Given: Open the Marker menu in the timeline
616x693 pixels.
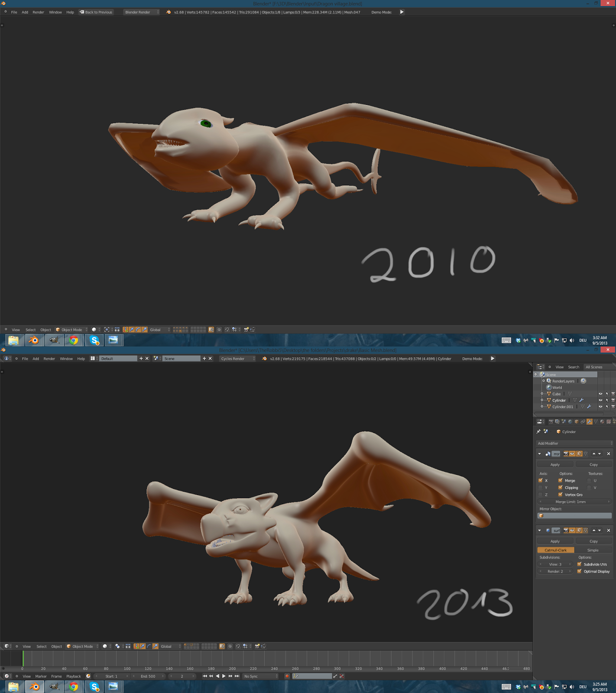Looking at the screenshot, I should click(41, 676).
